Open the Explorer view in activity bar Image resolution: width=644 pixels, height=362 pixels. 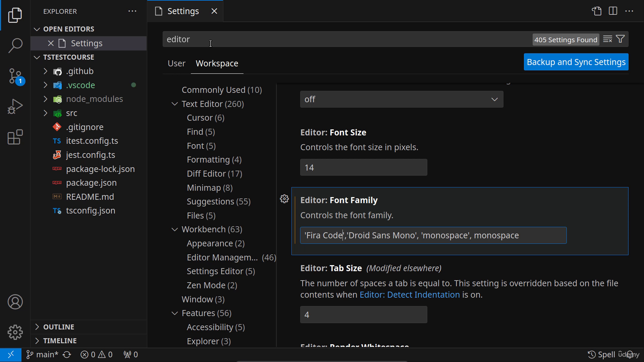15,15
